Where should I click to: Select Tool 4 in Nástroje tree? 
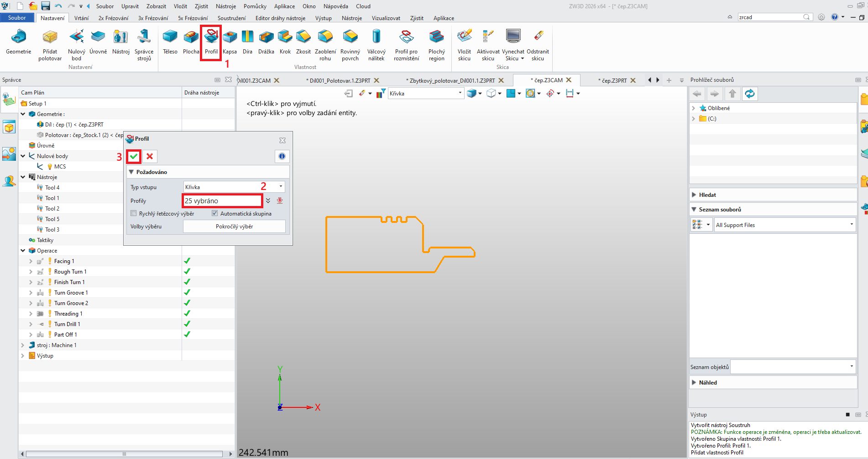pos(52,188)
